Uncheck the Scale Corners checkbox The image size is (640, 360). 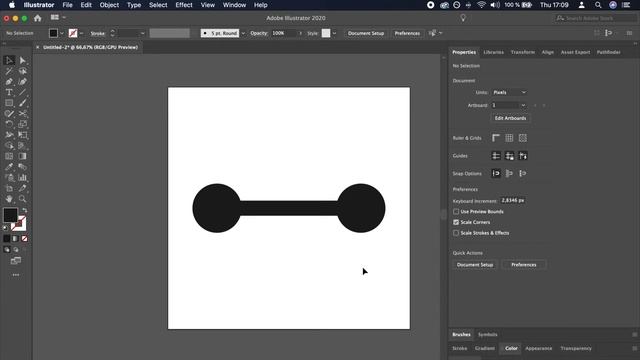[x=456, y=222]
